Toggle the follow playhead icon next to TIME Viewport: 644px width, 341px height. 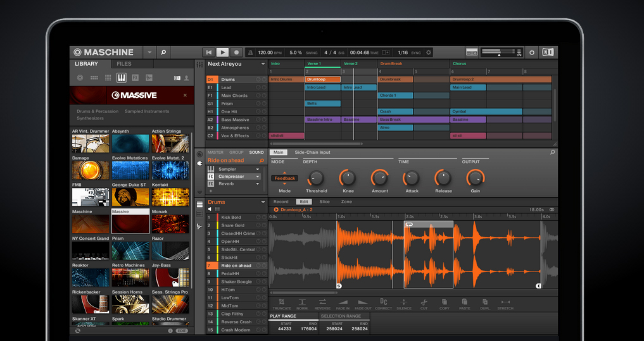point(385,53)
